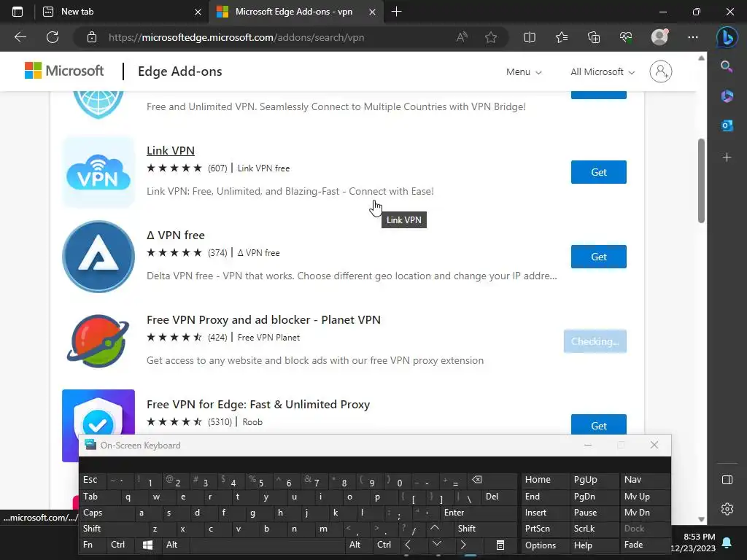The height and width of the screenshot is (560, 747).
Task: Open the sign-in account icon on the page
Action: coord(661,71)
